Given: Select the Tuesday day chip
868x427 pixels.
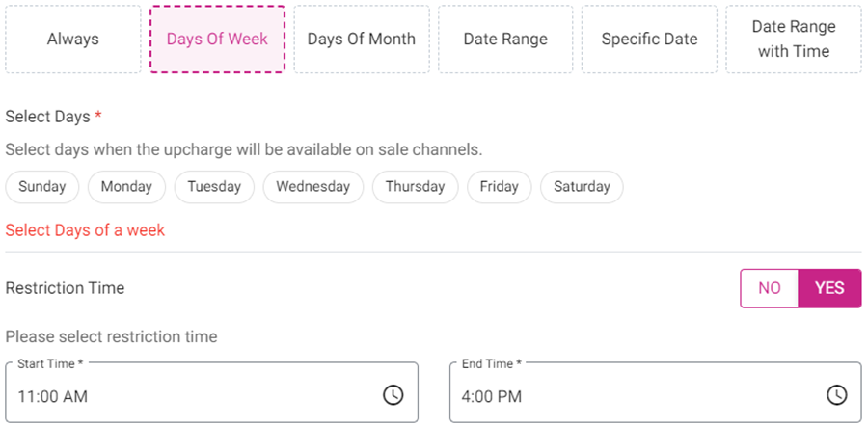Looking at the screenshot, I should pos(214,187).
